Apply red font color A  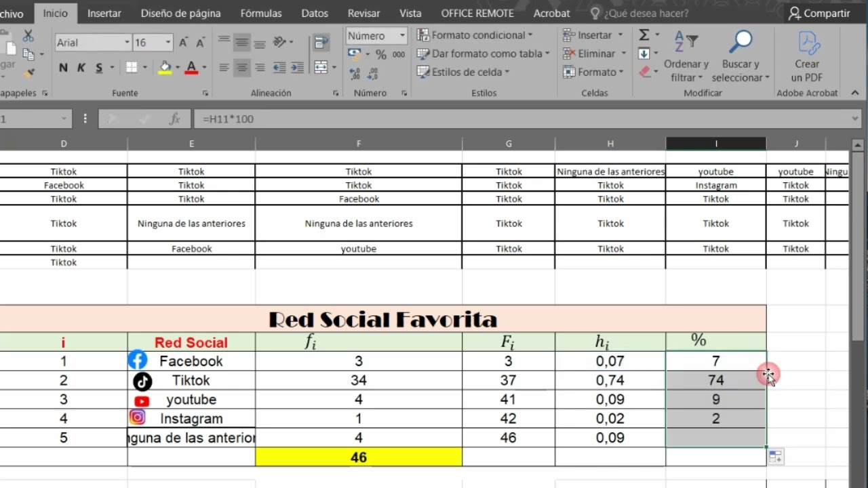[x=191, y=68]
